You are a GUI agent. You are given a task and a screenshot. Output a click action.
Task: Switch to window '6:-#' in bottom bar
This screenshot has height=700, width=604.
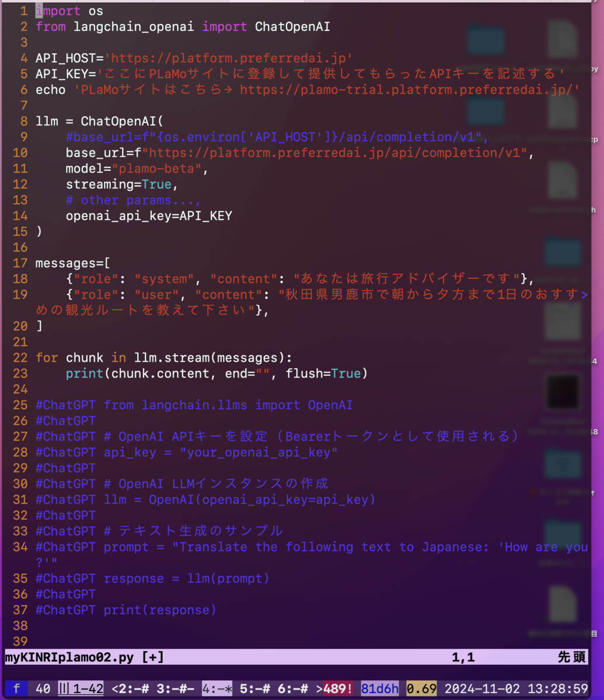pos(293,688)
